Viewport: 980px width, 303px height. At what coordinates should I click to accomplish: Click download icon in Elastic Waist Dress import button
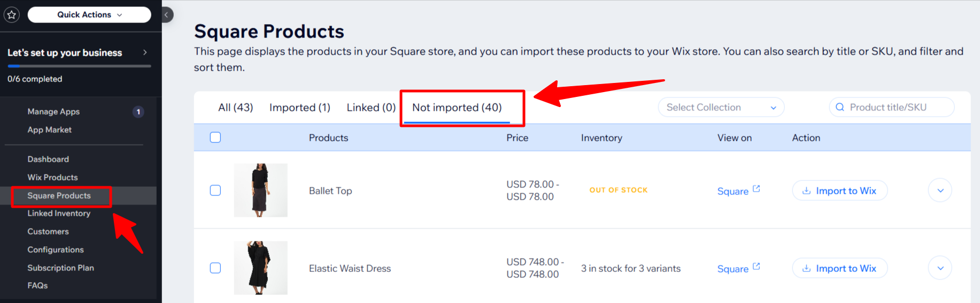click(806, 269)
